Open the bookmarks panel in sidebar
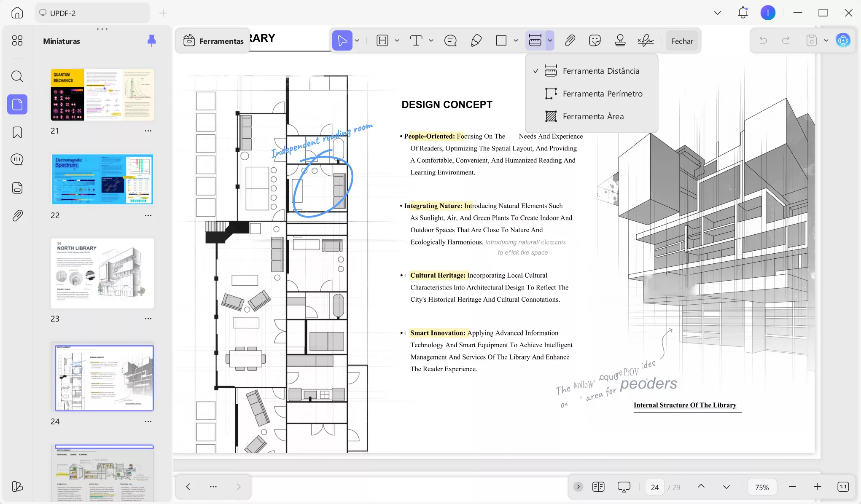The image size is (861, 504). (x=17, y=132)
